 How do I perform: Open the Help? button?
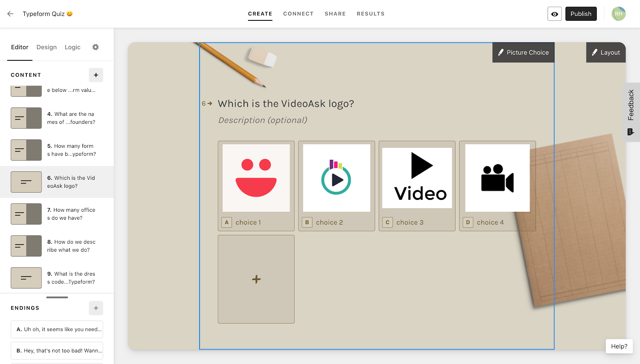click(x=619, y=346)
